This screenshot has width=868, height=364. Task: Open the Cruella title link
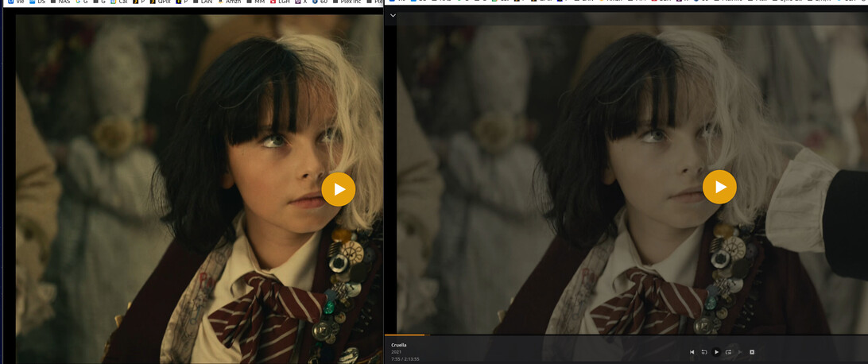398,345
